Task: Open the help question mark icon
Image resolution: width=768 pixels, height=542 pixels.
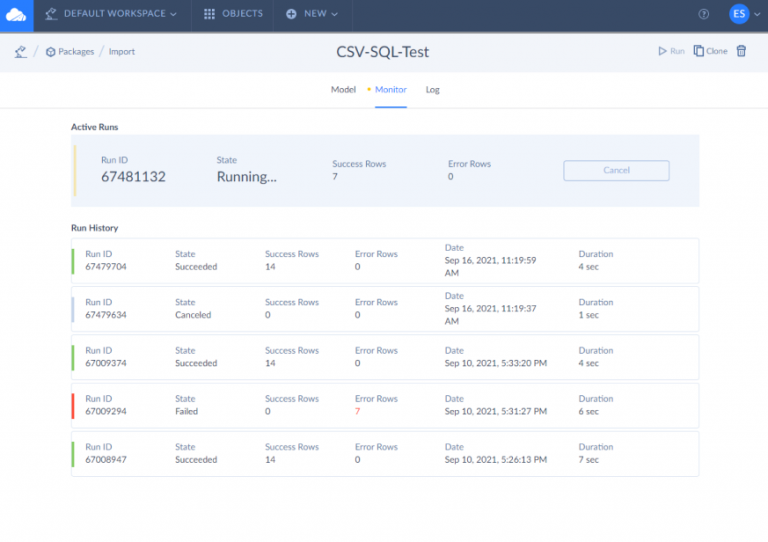Action: [704, 14]
